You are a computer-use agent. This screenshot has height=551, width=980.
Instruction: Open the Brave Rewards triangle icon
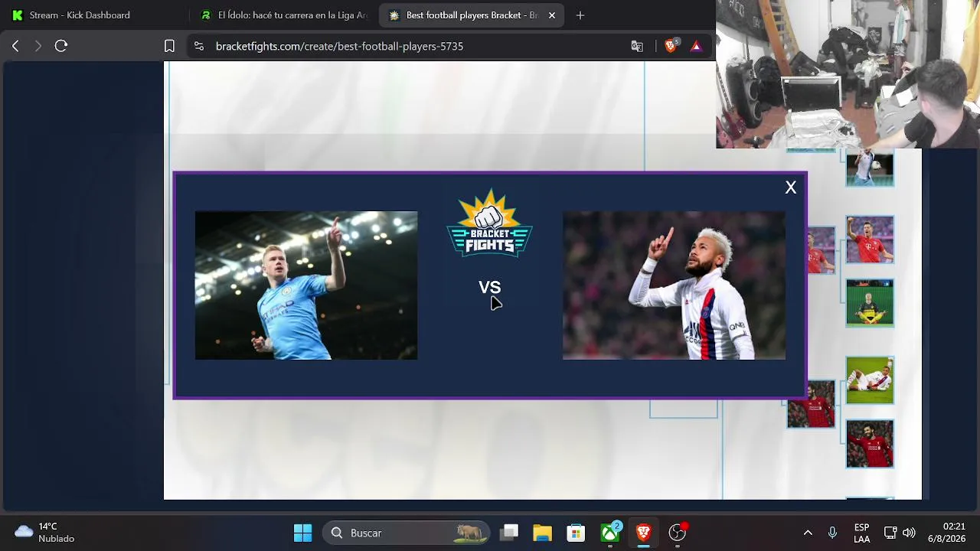696,46
